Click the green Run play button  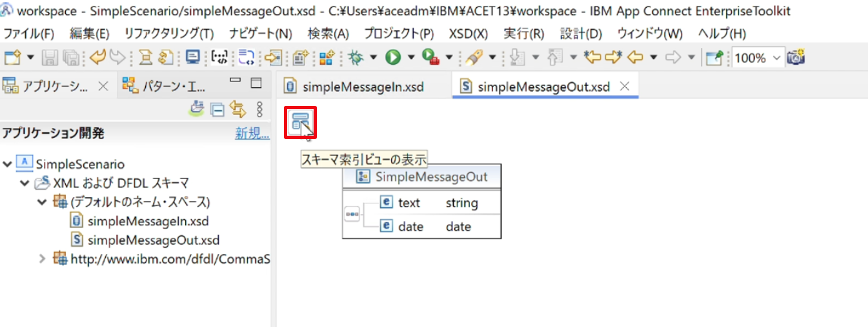click(393, 58)
